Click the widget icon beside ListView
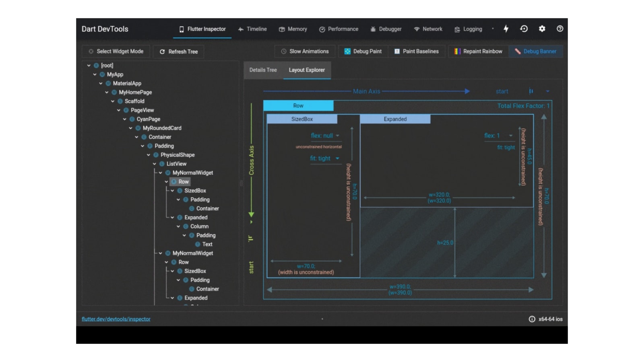 point(162,164)
